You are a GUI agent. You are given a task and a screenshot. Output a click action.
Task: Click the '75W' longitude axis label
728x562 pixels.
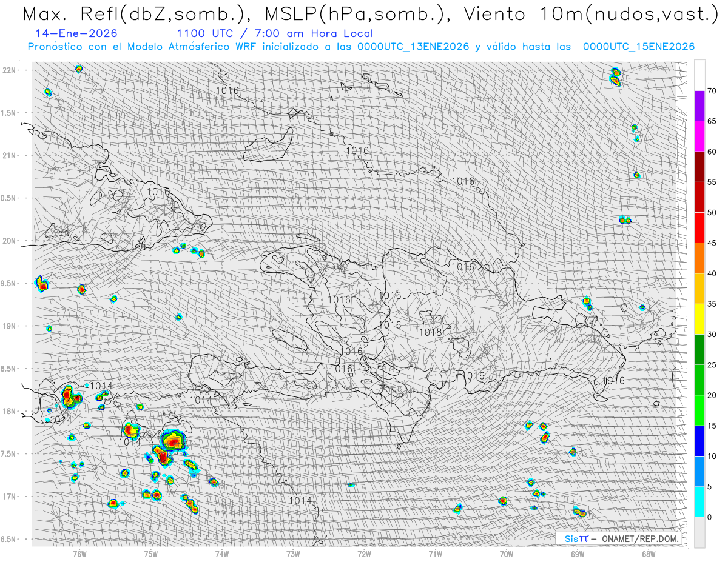(x=151, y=554)
